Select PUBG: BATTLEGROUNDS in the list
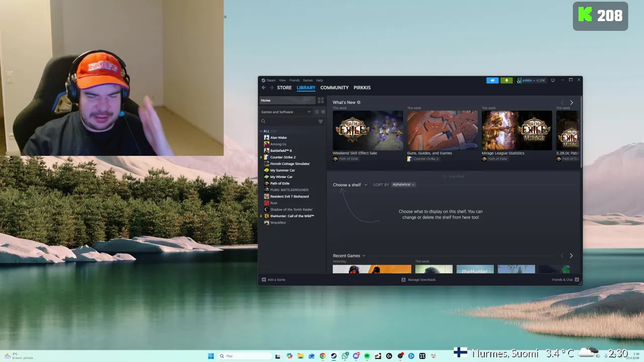This screenshot has width=644, height=362. pyautogui.click(x=289, y=190)
